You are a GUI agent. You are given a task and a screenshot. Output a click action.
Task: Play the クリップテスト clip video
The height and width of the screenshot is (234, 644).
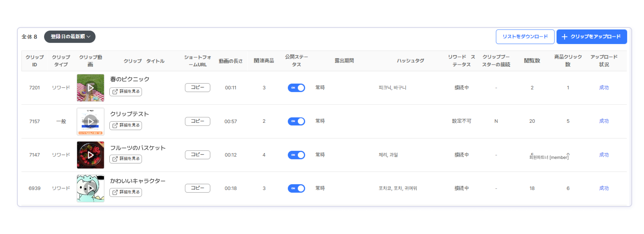pos(90,121)
